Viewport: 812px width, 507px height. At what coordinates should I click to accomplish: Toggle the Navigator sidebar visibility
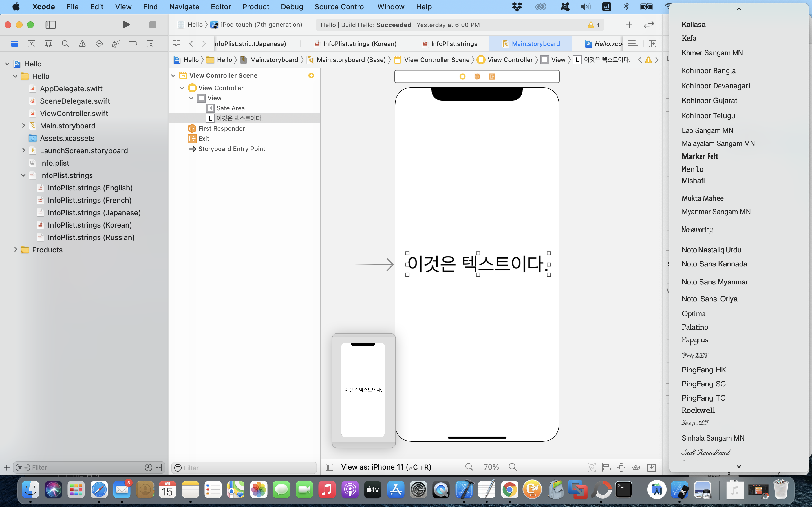(x=51, y=25)
